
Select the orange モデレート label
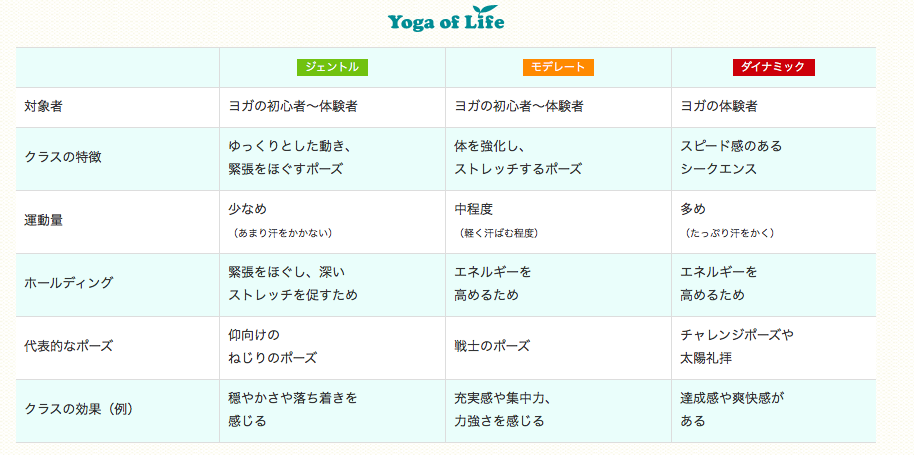click(558, 67)
